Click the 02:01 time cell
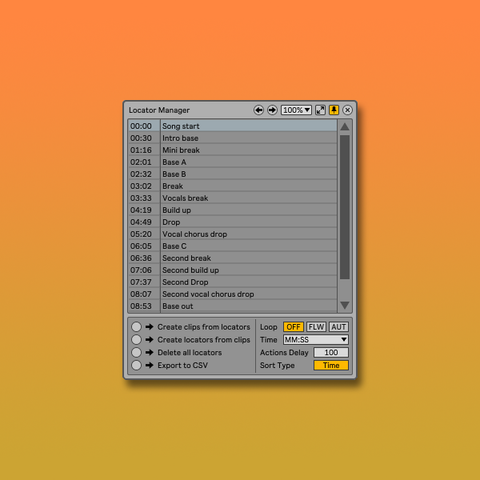The image size is (480, 480). [x=144, y=162]
